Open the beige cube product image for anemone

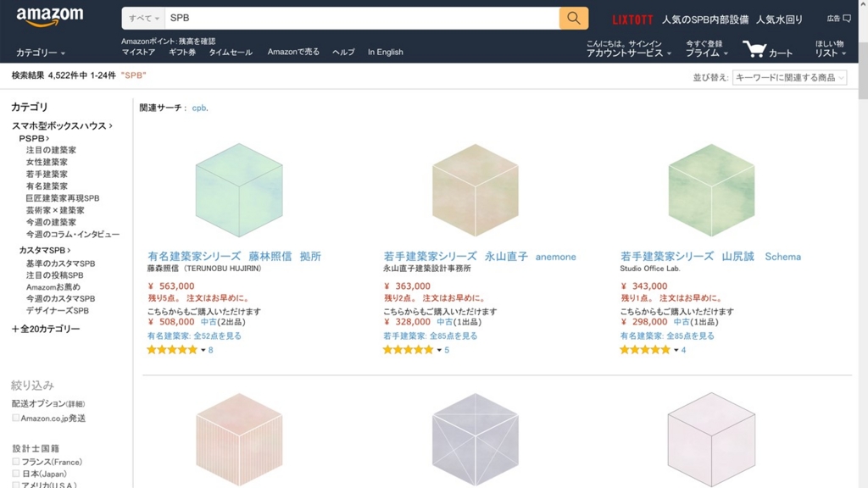[475, 191]
